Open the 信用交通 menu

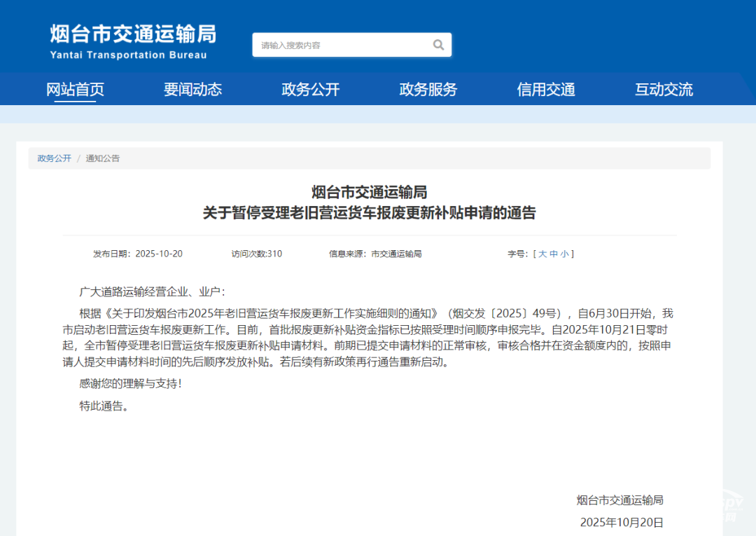546,89
